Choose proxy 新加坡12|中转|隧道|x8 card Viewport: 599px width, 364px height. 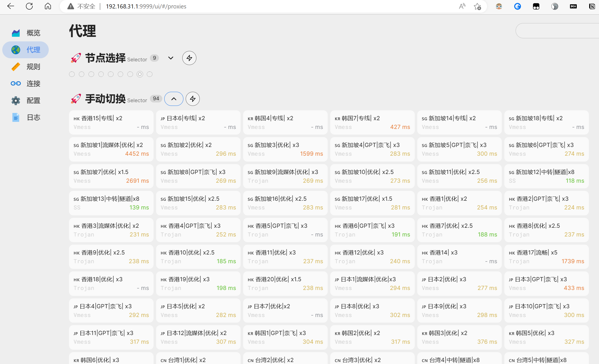pos(546,176)
